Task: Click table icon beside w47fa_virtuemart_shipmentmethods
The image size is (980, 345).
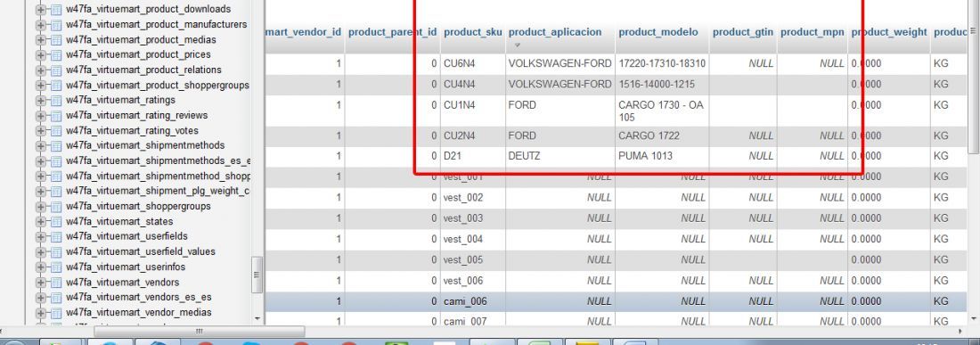Action: point(55,145)
